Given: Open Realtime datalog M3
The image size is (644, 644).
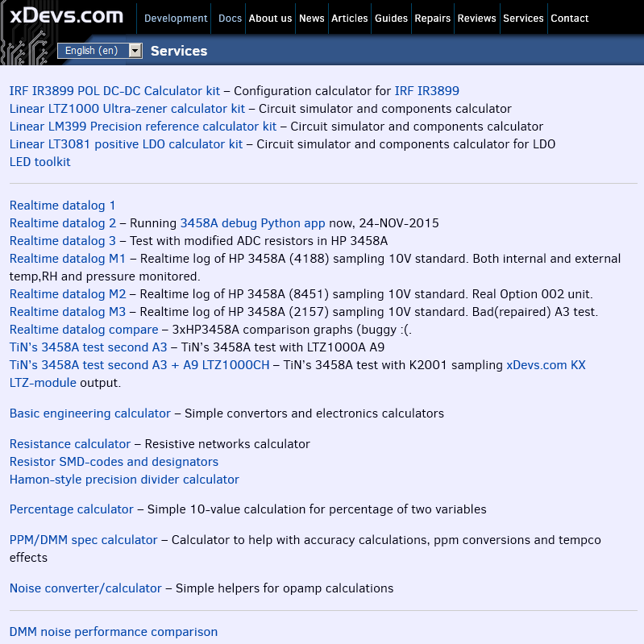Looking at the screenshot, I should pos(68,312).
